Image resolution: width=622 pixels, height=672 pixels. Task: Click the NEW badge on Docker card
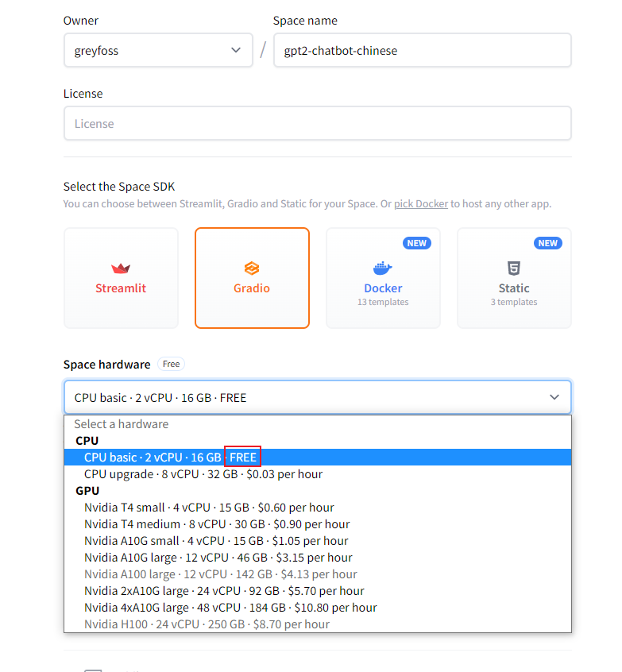(x=417, y=243)
